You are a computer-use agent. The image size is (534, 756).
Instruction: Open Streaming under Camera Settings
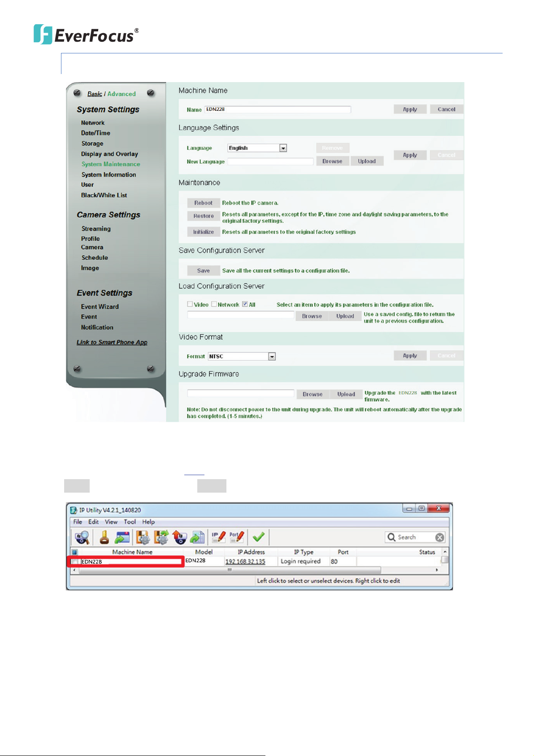[96, 228]
